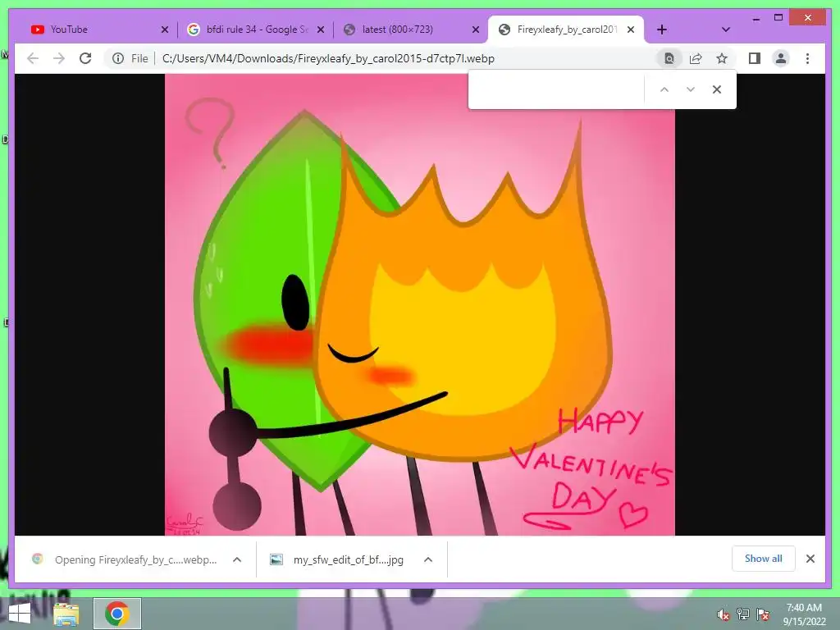Open Chrome three-dot menu
840x630 pixels.
tap(807, 58)
